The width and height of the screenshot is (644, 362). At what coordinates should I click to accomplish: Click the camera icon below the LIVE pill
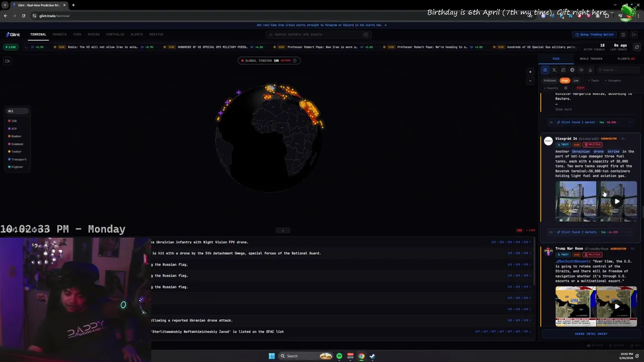click(7, 61)
